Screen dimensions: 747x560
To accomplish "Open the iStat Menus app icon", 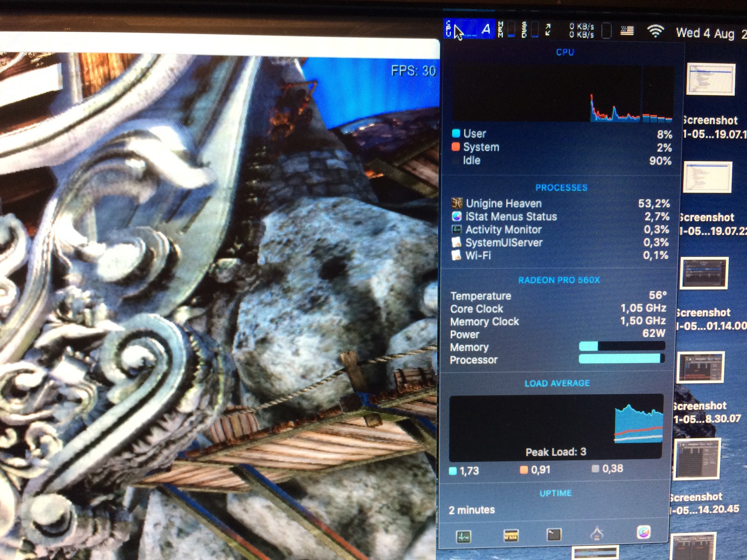I will (644, 532).
